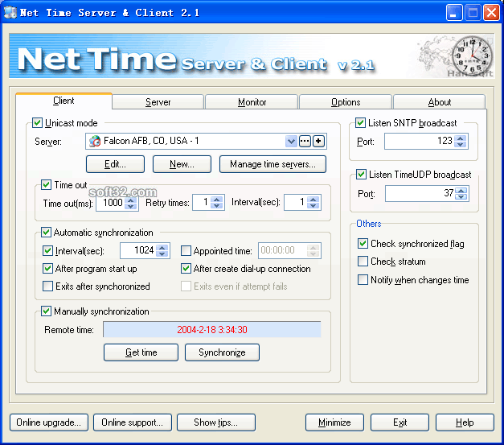The height and width of the screenshot is (445, 504).
Task: Decrease the TimeUDP port 37 with down arrow
Action: (461, 197)
